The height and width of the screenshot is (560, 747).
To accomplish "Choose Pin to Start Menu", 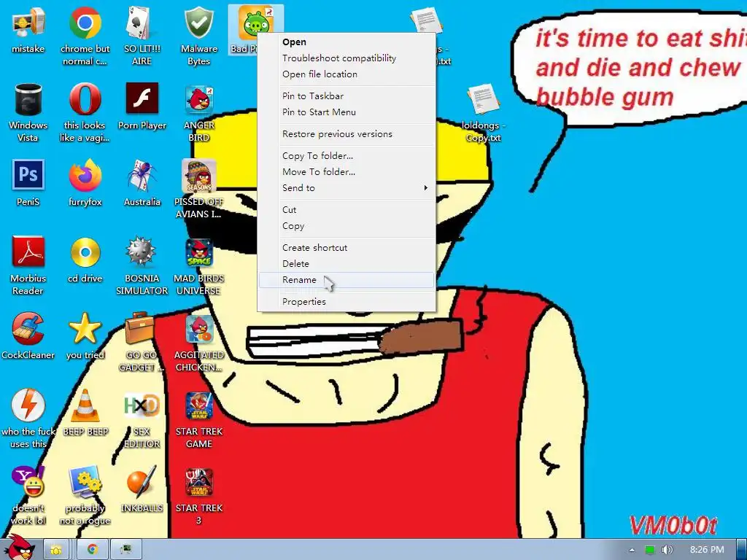I will (x=347, y=112).
